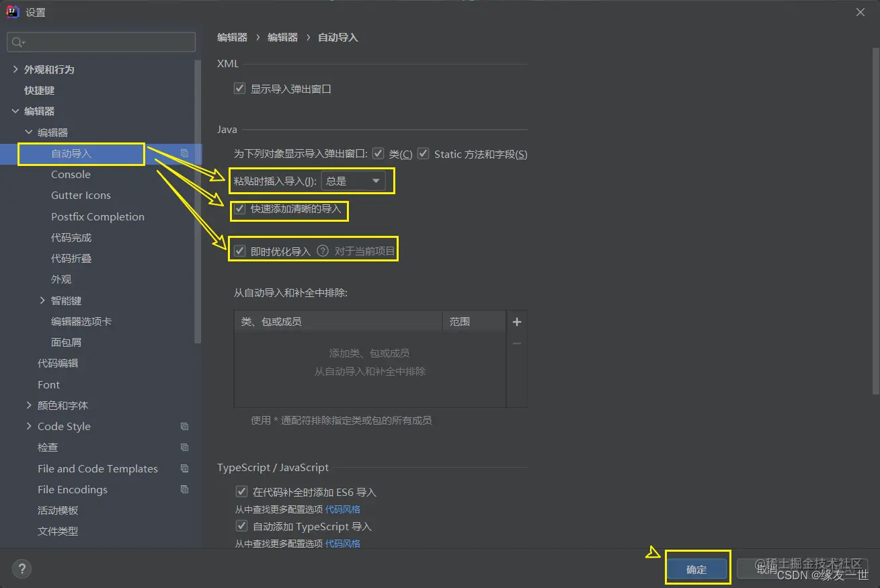The width and height of the screenshot is (880, 588).
Task: Collapse the nested 编辑器 sub-node
Action: coord(29,132)
